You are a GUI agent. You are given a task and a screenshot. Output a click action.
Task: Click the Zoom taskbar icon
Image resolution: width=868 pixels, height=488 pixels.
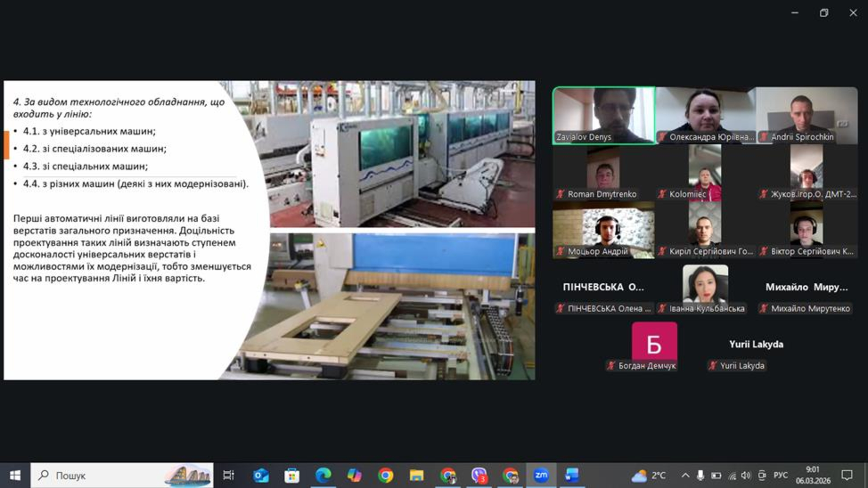pos(541,475)
